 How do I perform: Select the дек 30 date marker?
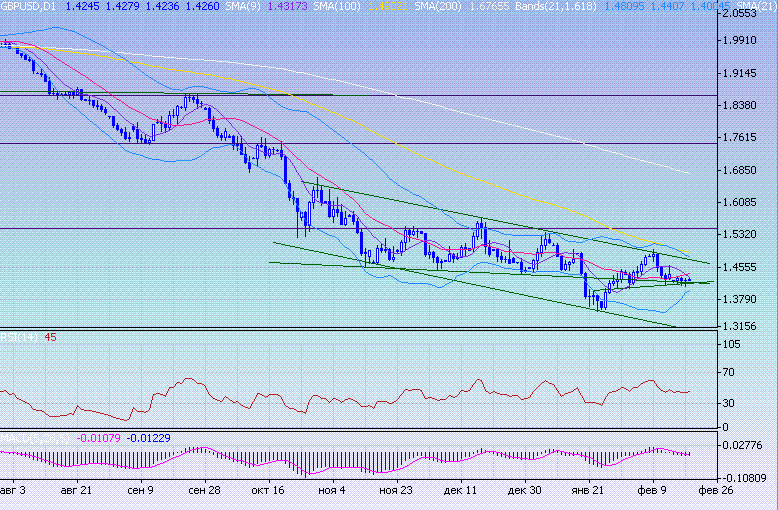click(x=524, y=492)
